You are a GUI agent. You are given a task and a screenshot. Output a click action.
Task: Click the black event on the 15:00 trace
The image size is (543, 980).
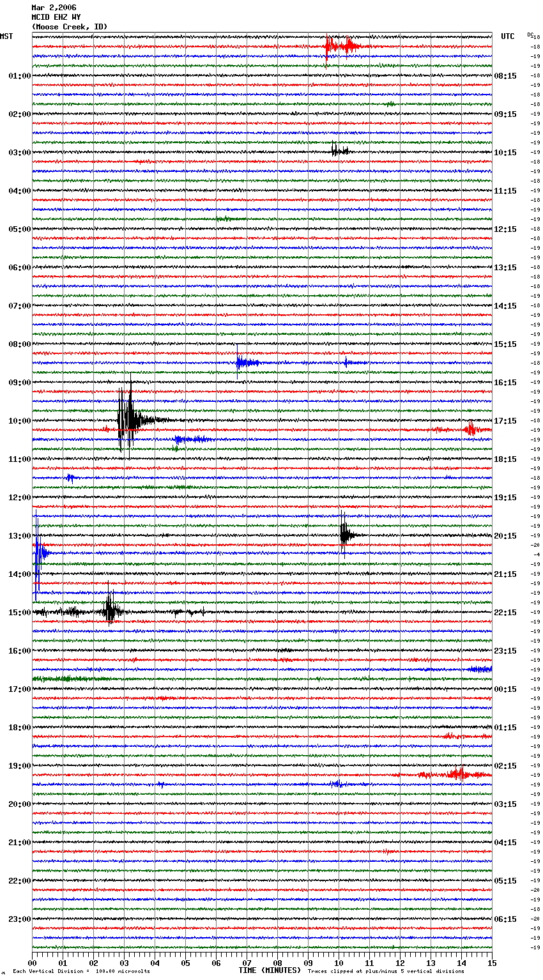click(111, 611)
